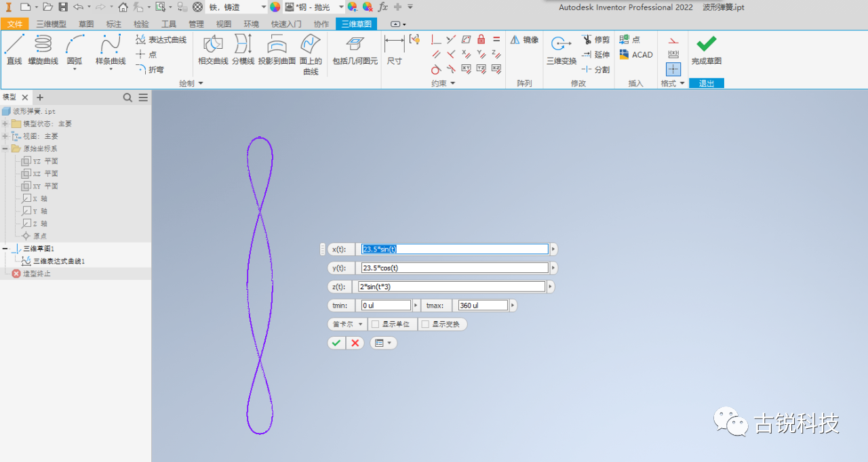This screenshot has width=868, height=462.
Task: Click the 分模线 silhouette curve tool
Action: point(243,49)
